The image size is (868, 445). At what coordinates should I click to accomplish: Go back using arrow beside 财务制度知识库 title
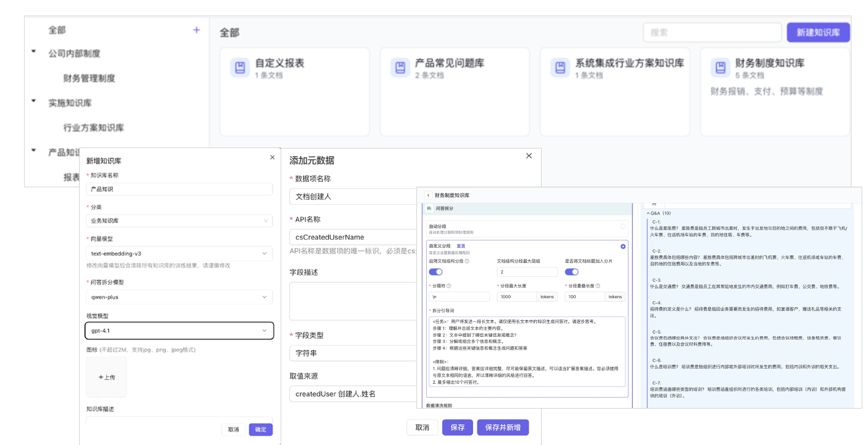click(428, 195)
